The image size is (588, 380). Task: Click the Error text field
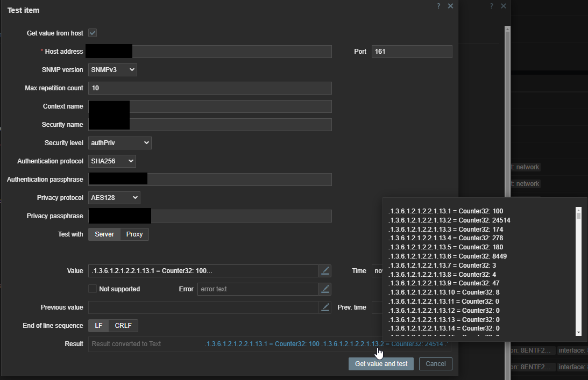tap(258, 289)
